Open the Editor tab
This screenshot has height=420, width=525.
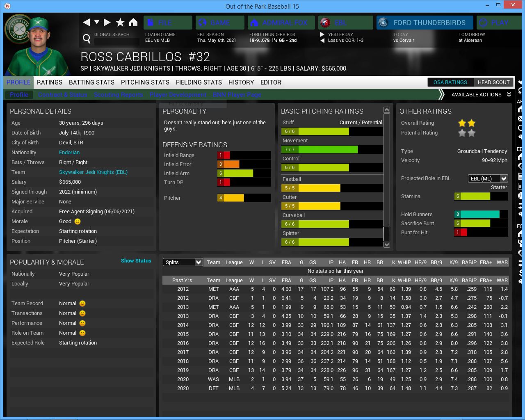coord(271,82)
